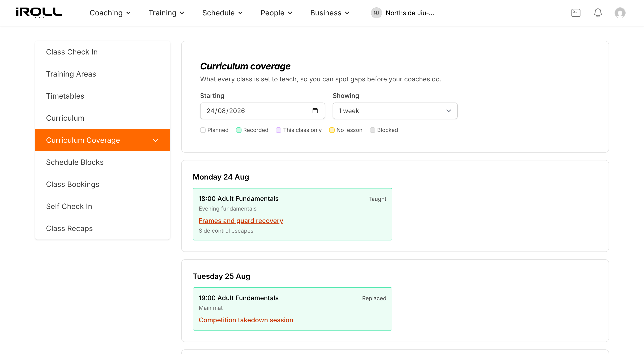
Task: Click the 'Replaced' status label
Action: click(x=374, y=298)
